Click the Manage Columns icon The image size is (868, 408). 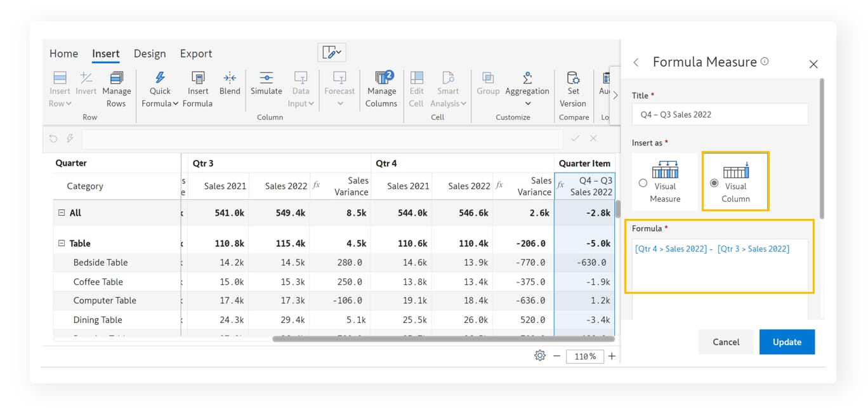(x=384, y=77)
